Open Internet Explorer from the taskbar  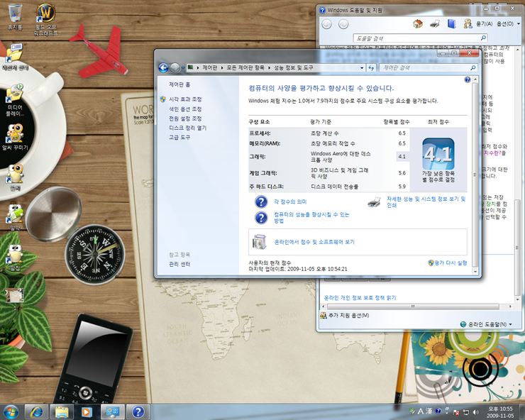35,412
